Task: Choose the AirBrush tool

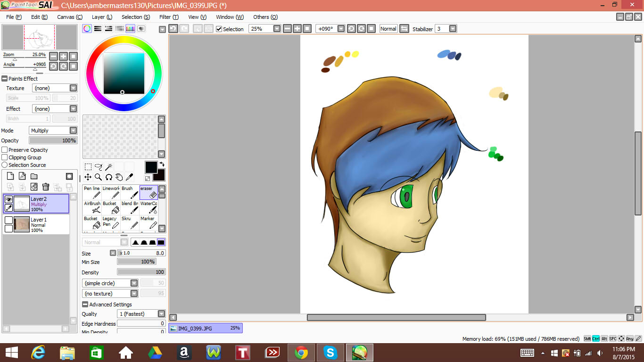Action: pos(92,207)
